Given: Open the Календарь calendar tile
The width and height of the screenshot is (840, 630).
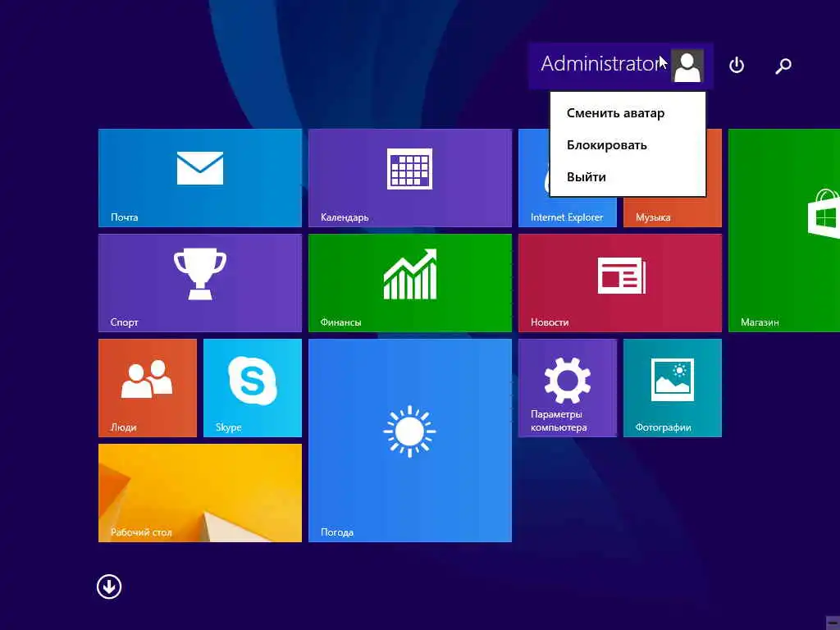Looking at the screenshot, I should coord(410,178).
